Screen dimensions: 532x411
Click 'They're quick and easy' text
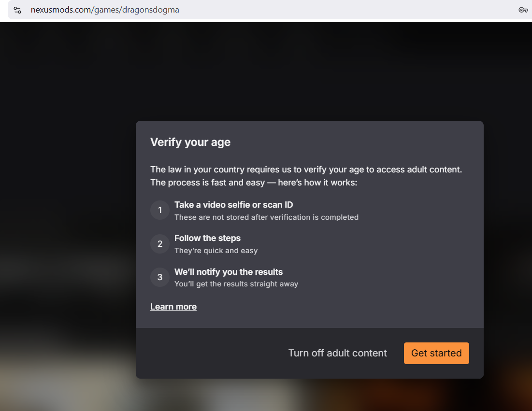(216, 251)
